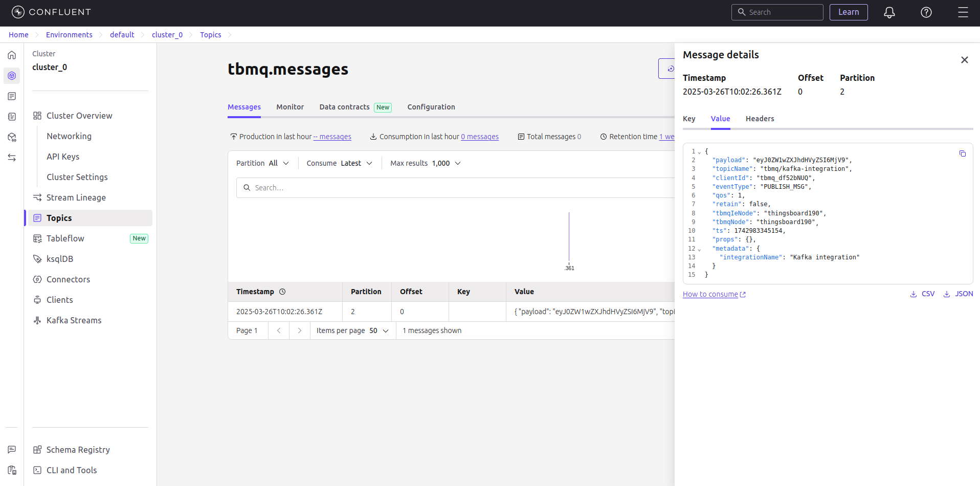Image resolution: width=980 pixels, height=486 pixels.
Task: Open the Configuration tab
Action: tap(431, 107)
